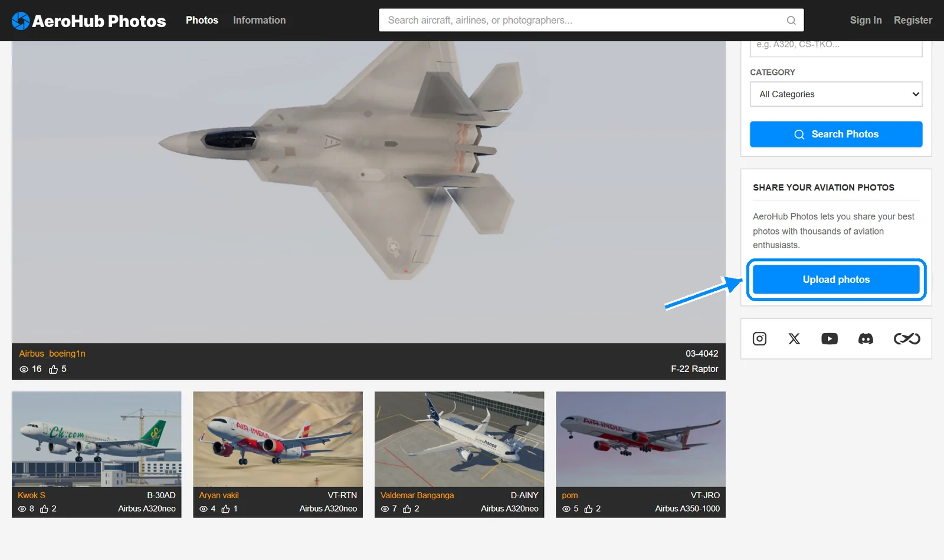Screen dimensions: 944x560
Task: Click the Search Photos button
Action: [836, 134]
